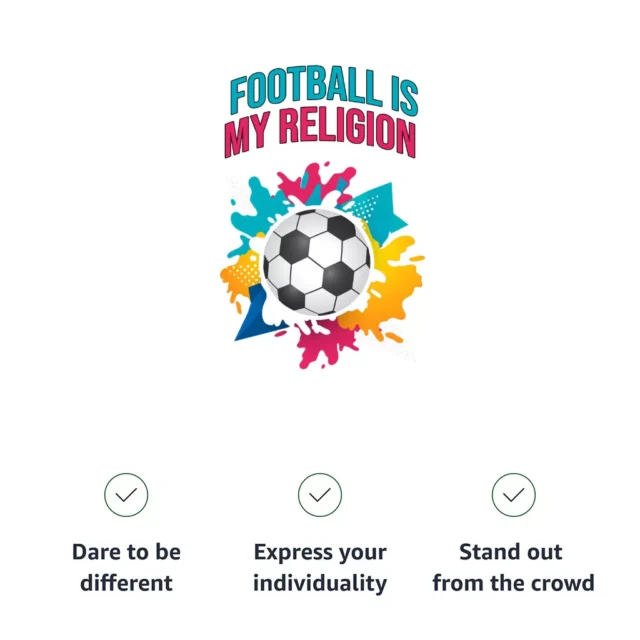Click the pink splash above the ball
The image size is (640, 640).
tap(314, 182)
